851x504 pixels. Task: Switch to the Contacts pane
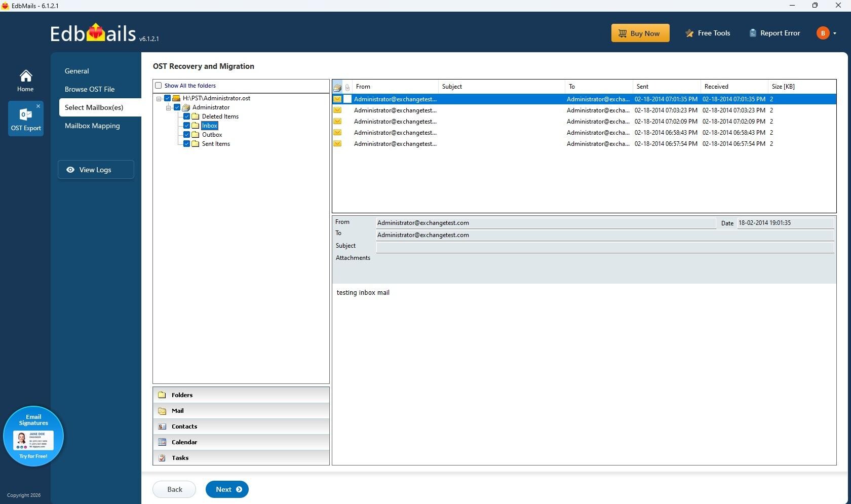[x=241, y=427]
